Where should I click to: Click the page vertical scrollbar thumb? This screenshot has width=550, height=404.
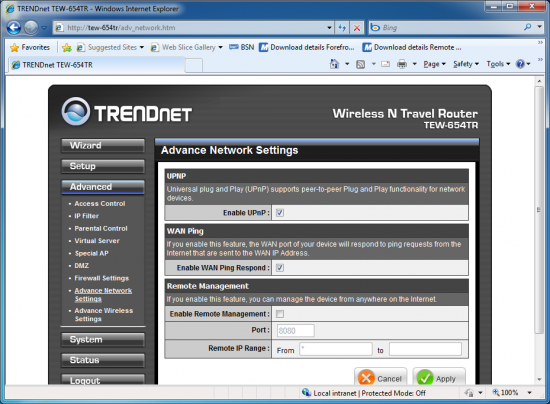click(x=539, y=210)
